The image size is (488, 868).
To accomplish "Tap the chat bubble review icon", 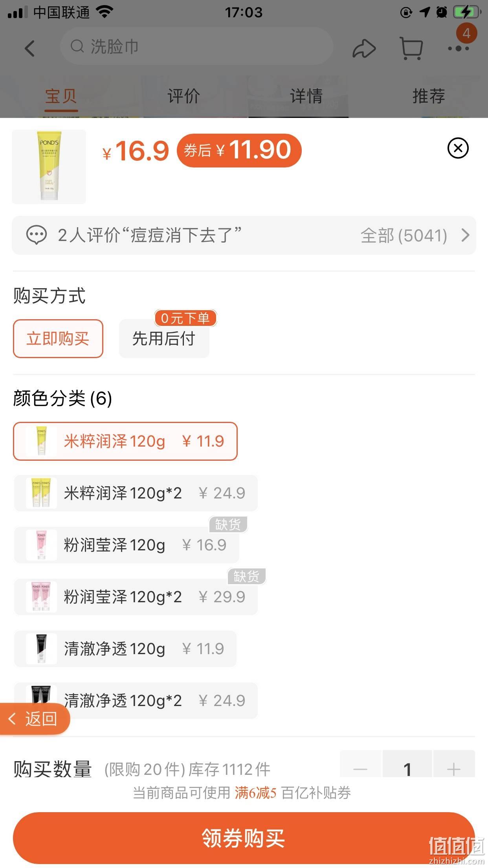I will [x=37, y=235].
